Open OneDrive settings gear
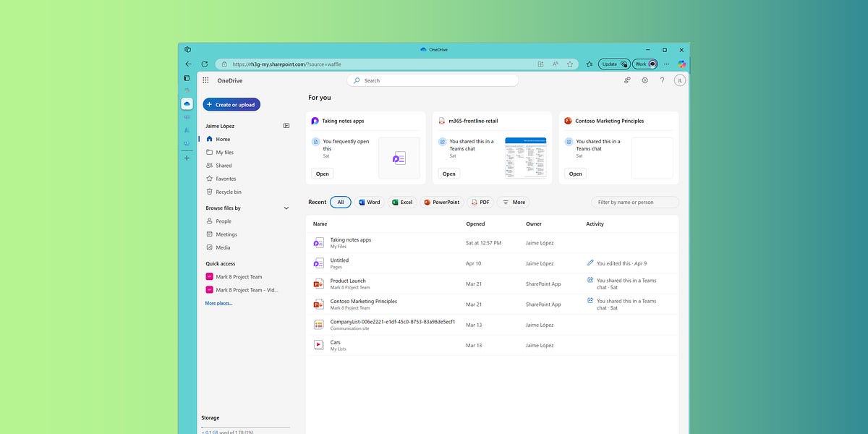 point(644,80)
